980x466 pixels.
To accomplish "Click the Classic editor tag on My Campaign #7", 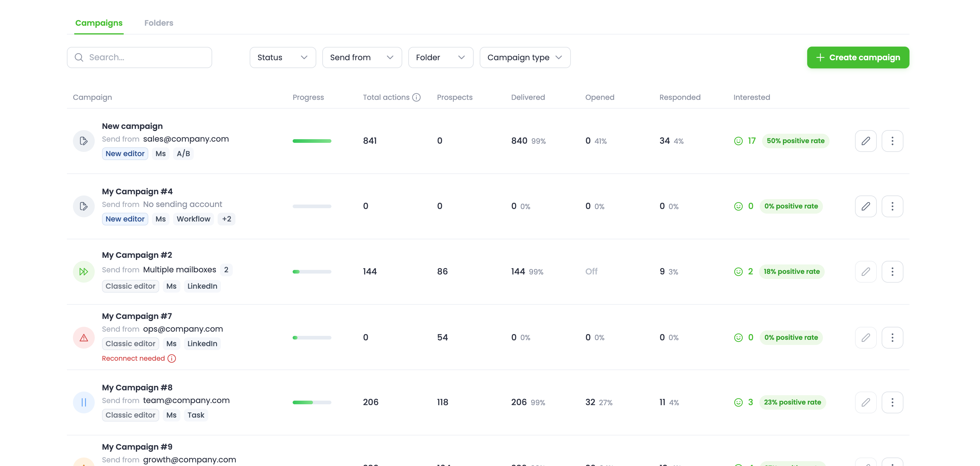I will pyautogui.click(x=130, y=343).
